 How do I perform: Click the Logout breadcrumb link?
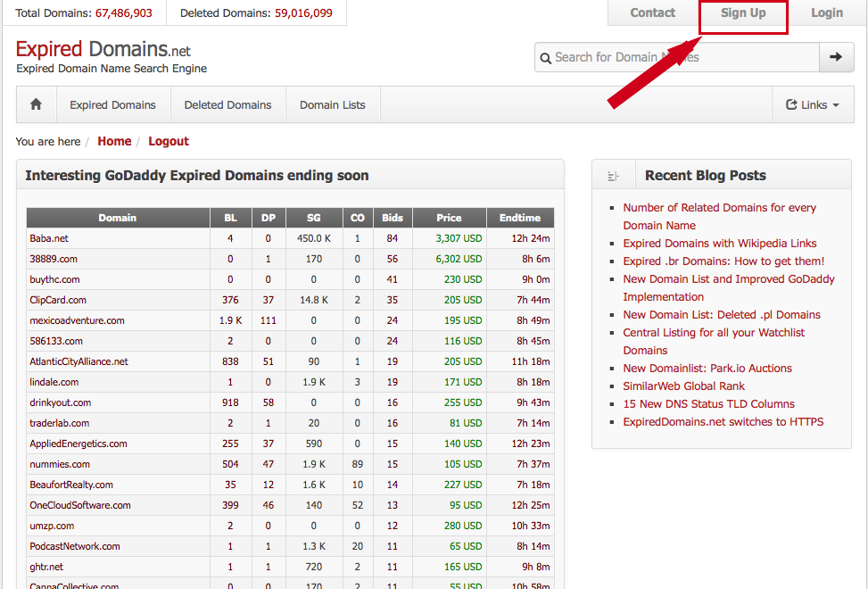tap(169, 141)
